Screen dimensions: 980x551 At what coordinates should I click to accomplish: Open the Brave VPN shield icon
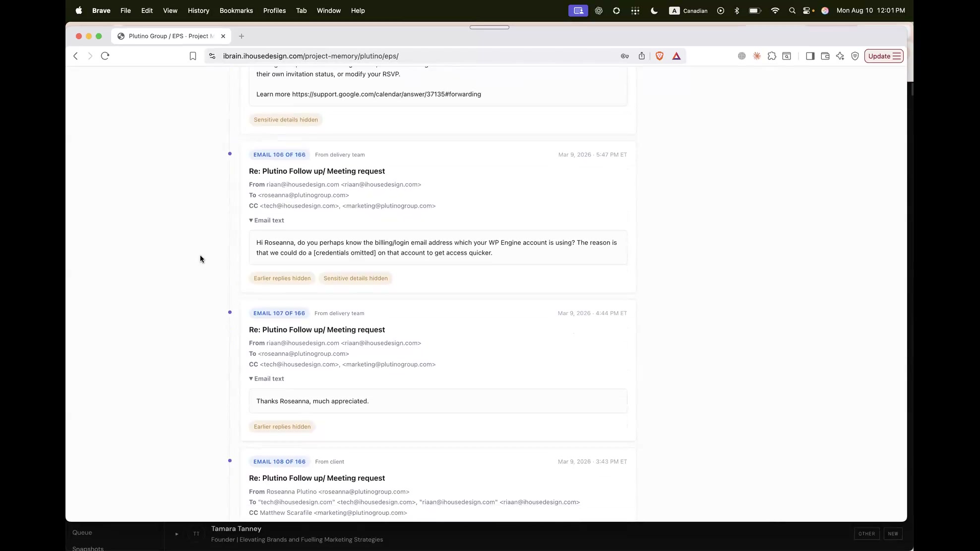(x=855, y=56)
